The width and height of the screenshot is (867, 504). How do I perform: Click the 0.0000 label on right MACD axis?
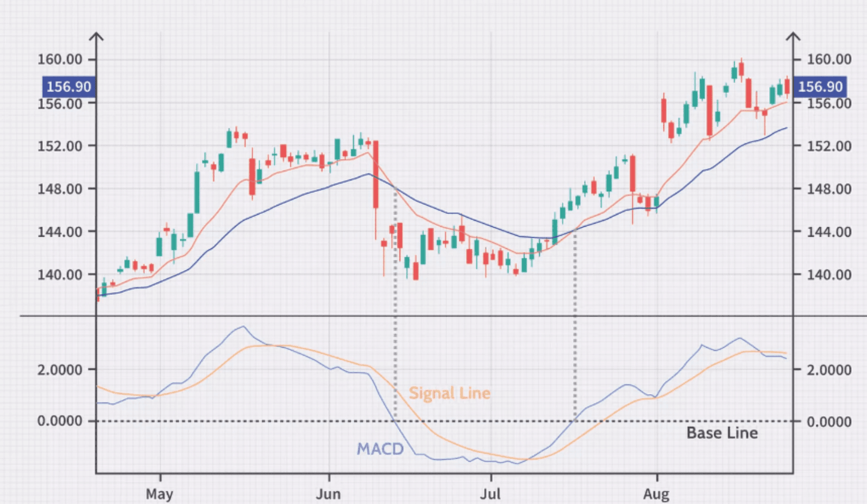829,422
